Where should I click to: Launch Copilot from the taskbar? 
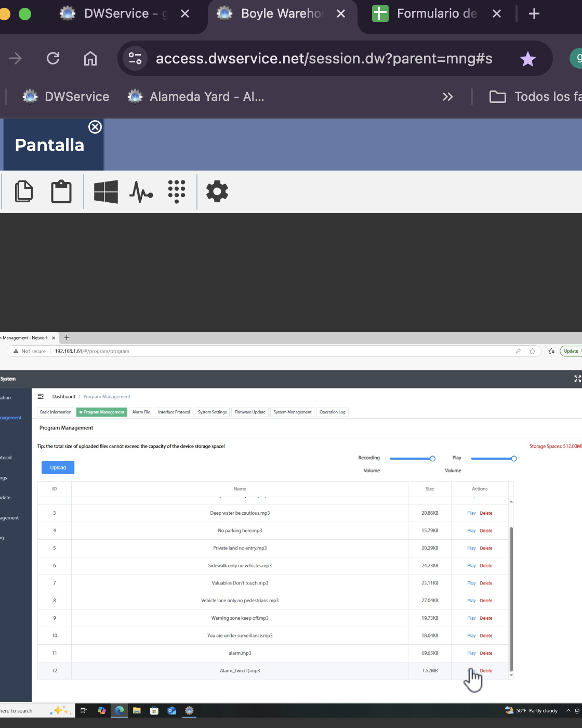(102, 710)
